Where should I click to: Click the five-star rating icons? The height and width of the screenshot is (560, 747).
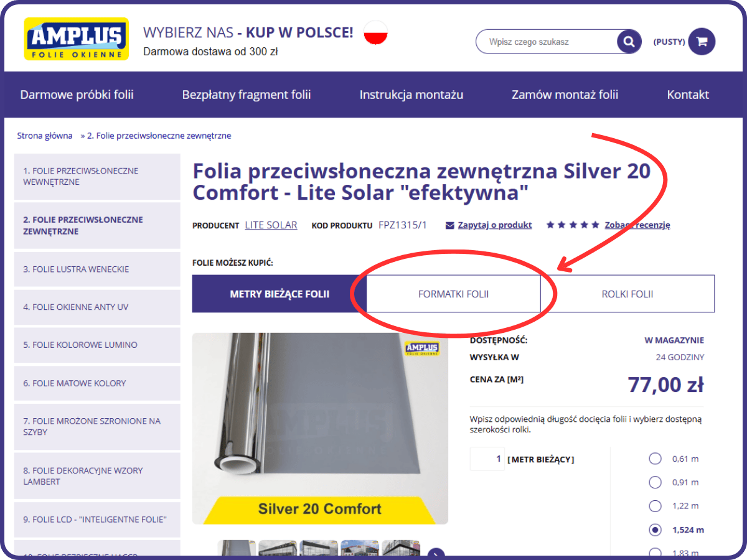coord(572,225)
